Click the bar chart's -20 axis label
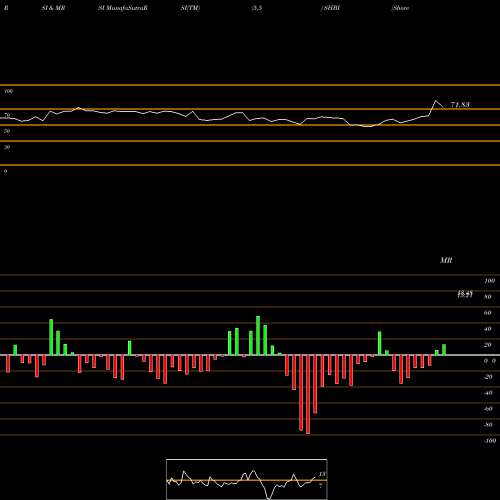Viewport: 500px width, 500px height. click(488, 377)
